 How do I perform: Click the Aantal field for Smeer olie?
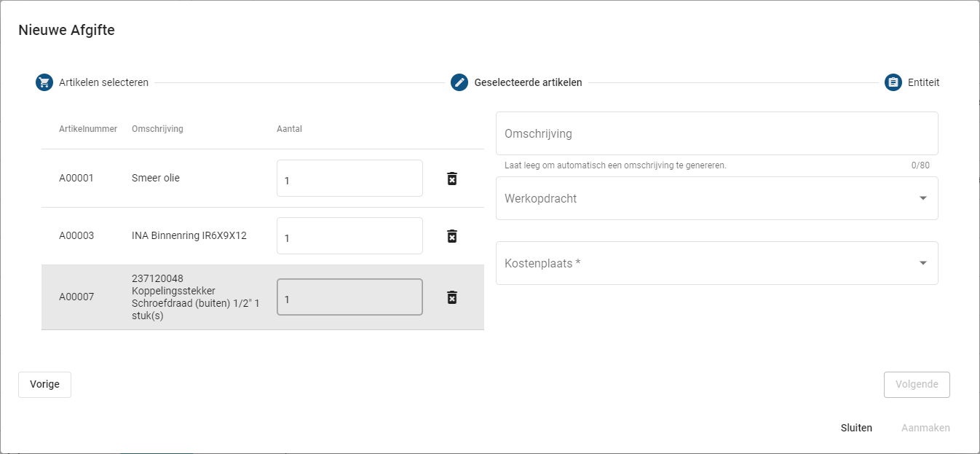[349, 179]
